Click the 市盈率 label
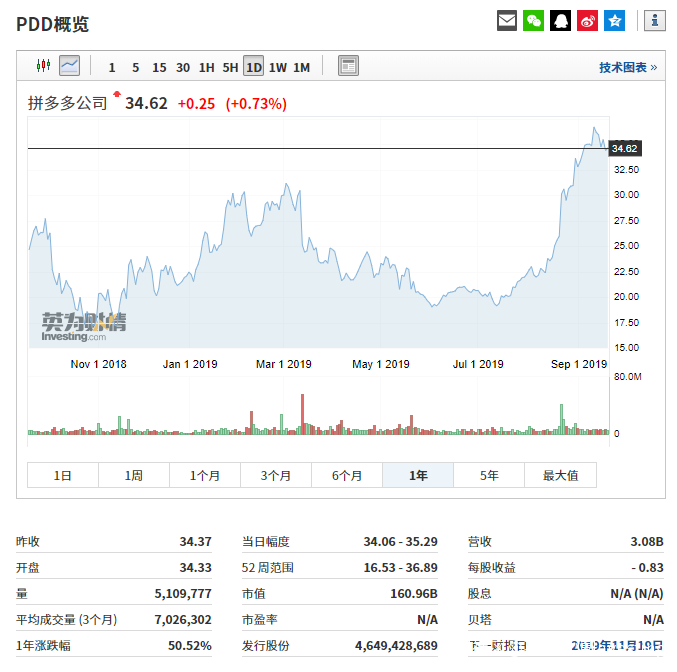Image resolution: width=677 pixels, height=672 pixels. 259,619
